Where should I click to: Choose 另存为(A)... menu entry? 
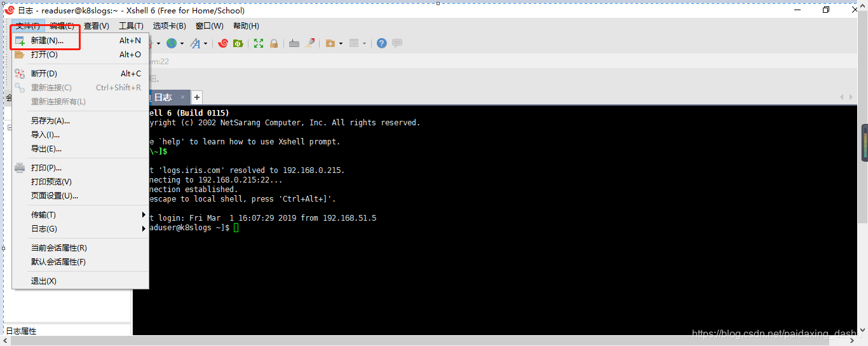pos(80,121)
